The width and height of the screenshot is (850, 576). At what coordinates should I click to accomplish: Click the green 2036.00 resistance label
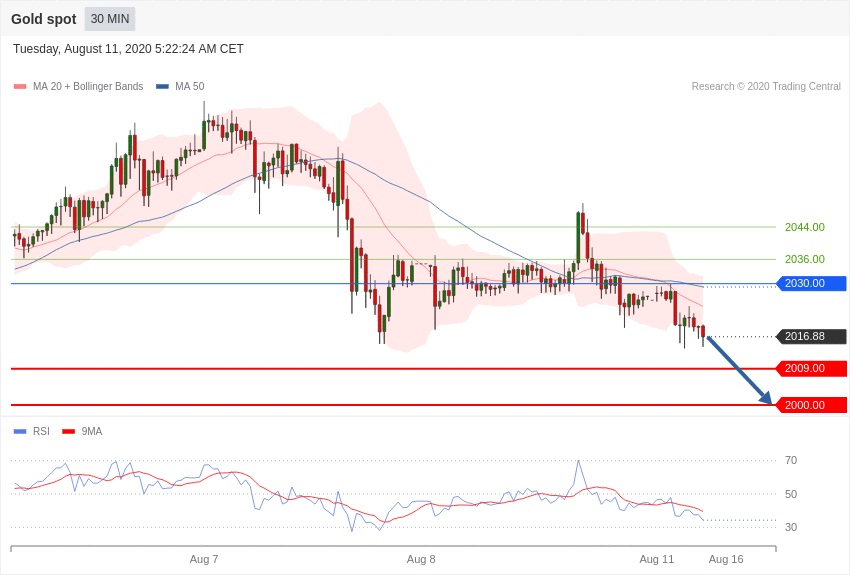(804, 259)
